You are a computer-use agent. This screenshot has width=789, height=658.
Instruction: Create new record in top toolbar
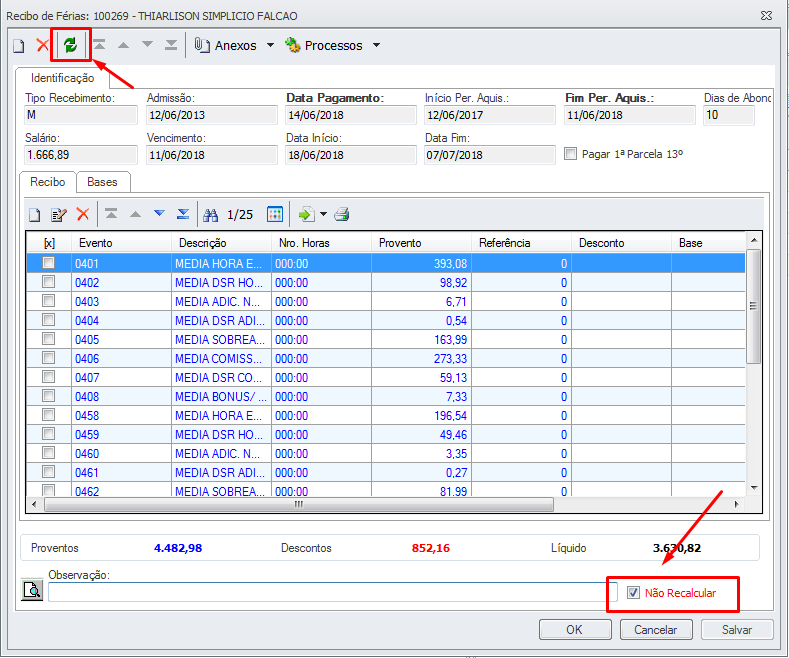click(x=19, y=46)
